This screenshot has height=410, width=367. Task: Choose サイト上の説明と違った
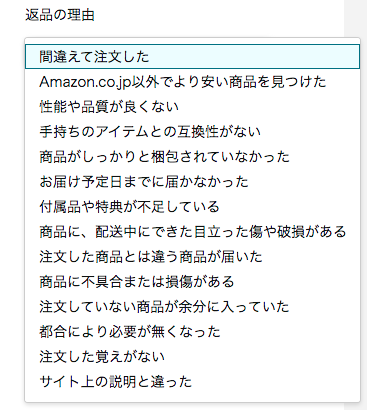(x=192, y=382)
